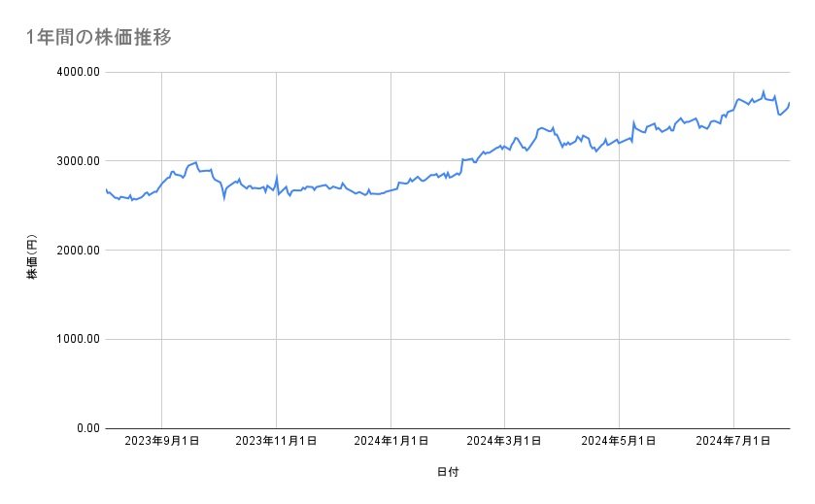Click the 2024年1月1日 date label
Viewport: 815px width, 504px height.
(391, 441)
